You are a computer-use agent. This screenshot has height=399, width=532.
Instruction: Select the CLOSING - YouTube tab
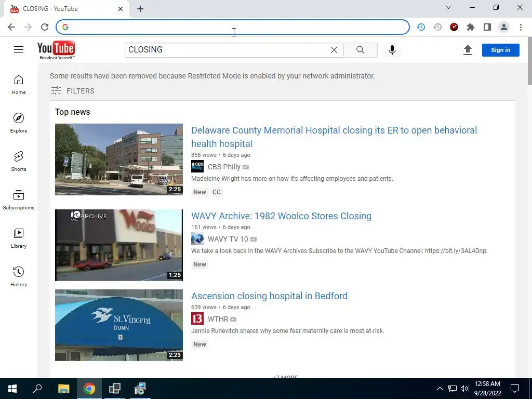[66, 9]
